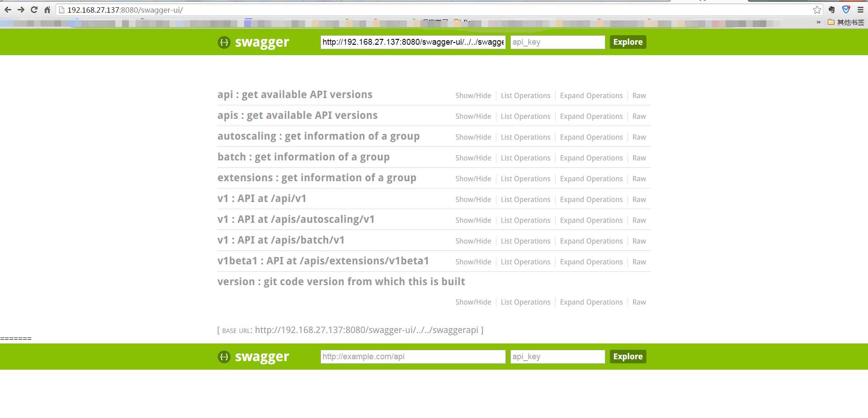The width and height of the screenshot is (868, 418).
Task: Click the top Explore button
Action: (628, 42)
